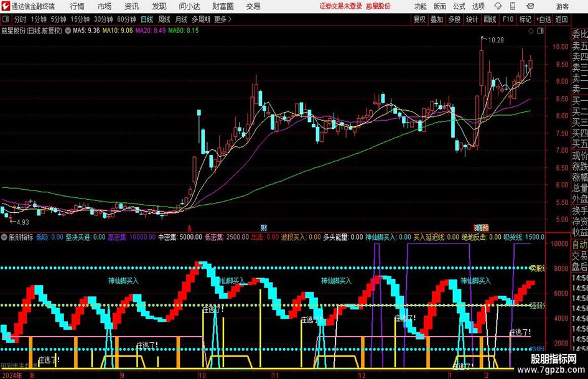Open the 发现 menu

pos(159,6)
